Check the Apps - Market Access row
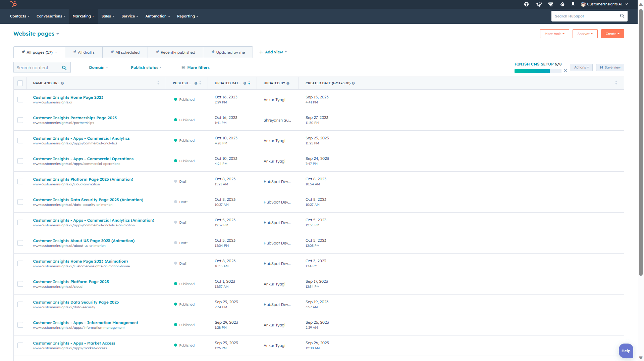Viewport: 644px width, 361px height. pyautogui.click(x=20, y=346)
